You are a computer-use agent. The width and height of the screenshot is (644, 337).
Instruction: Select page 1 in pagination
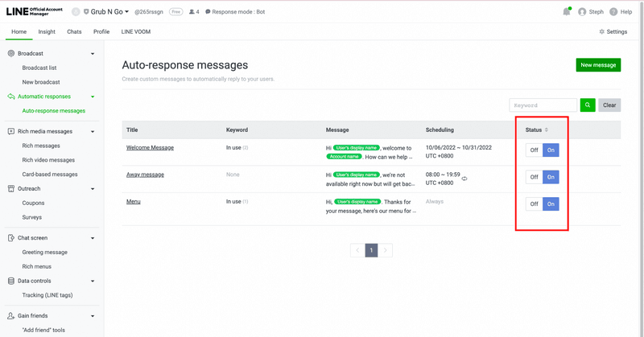pyautogui.click(x=371, y=250)
